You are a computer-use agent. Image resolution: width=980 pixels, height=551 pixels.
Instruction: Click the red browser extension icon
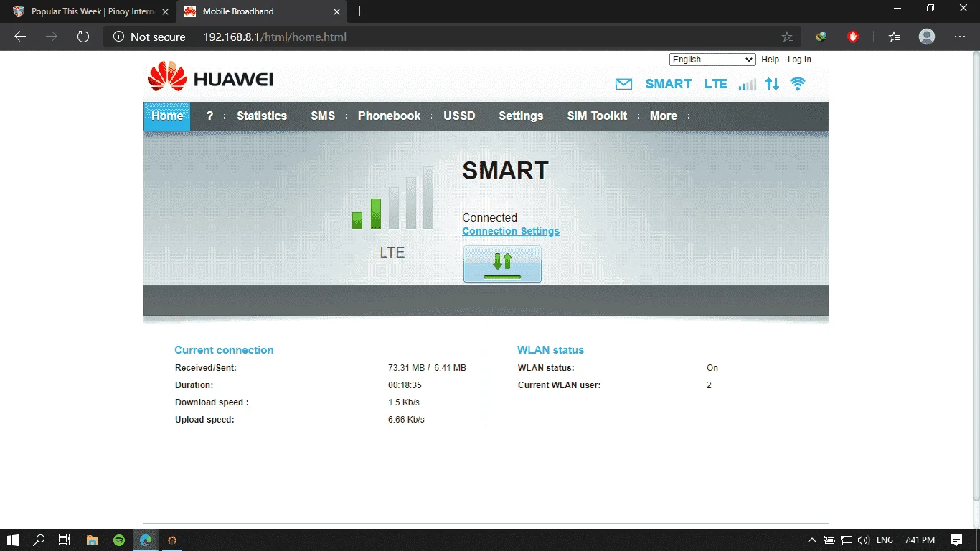click(x=853, y=37)
